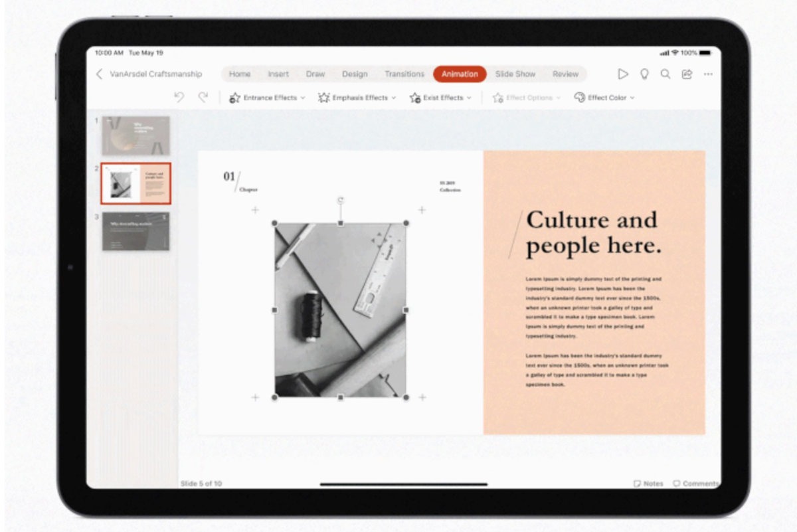Click the '01' chapter number text
The image size is (797, 532).
pos(229,177)
